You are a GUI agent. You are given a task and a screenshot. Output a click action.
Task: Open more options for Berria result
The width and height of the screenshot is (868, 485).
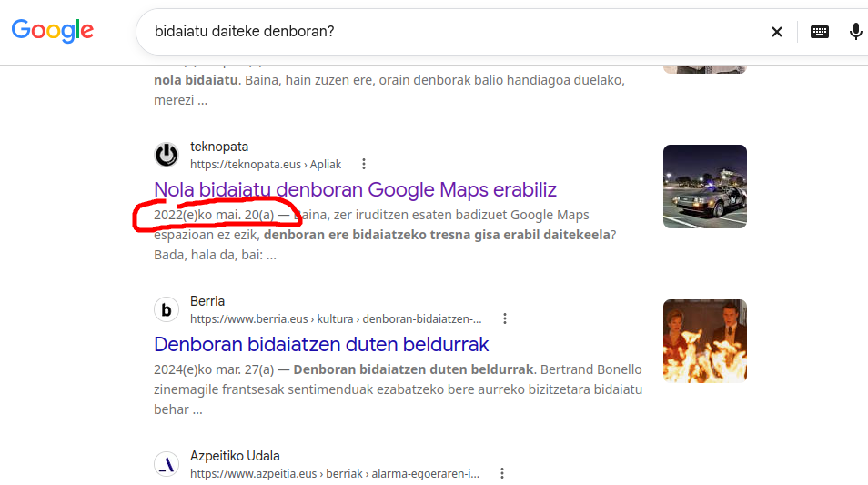504,318
